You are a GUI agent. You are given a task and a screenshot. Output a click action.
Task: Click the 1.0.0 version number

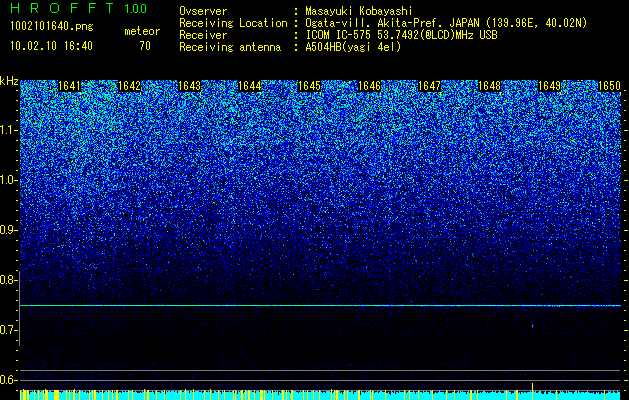pos(136,9)
